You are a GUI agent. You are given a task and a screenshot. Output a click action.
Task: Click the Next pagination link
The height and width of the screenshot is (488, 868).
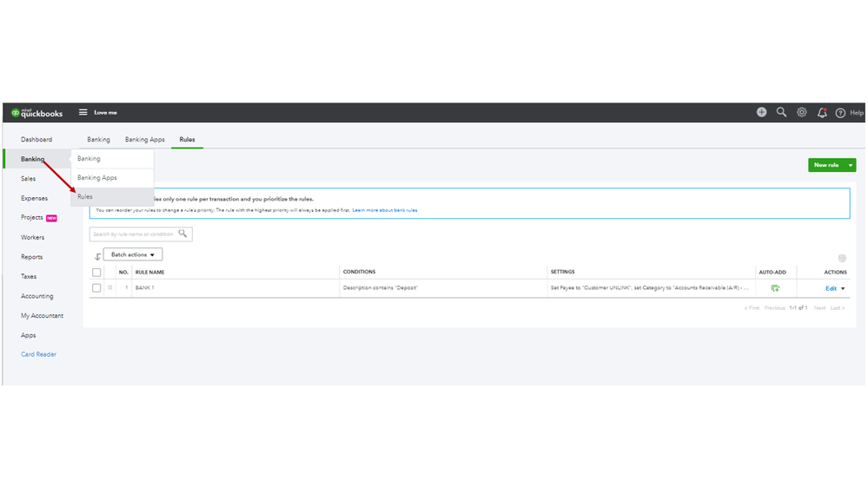[x=820, y=307]
